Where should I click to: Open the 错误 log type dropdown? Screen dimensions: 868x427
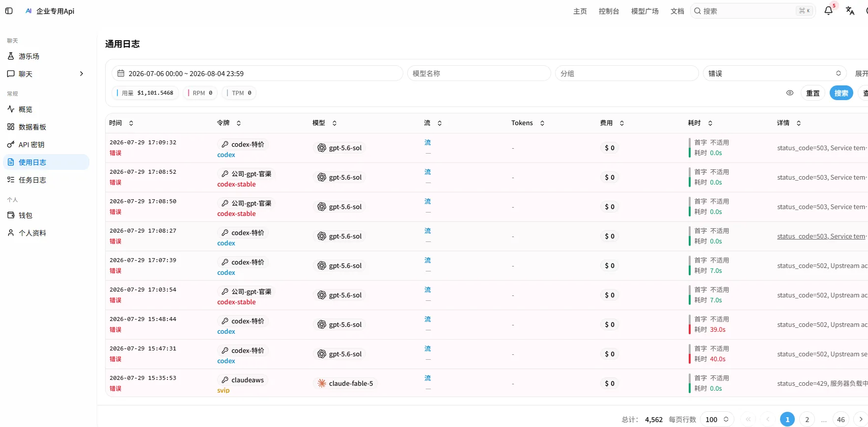[x=775, y=74]
